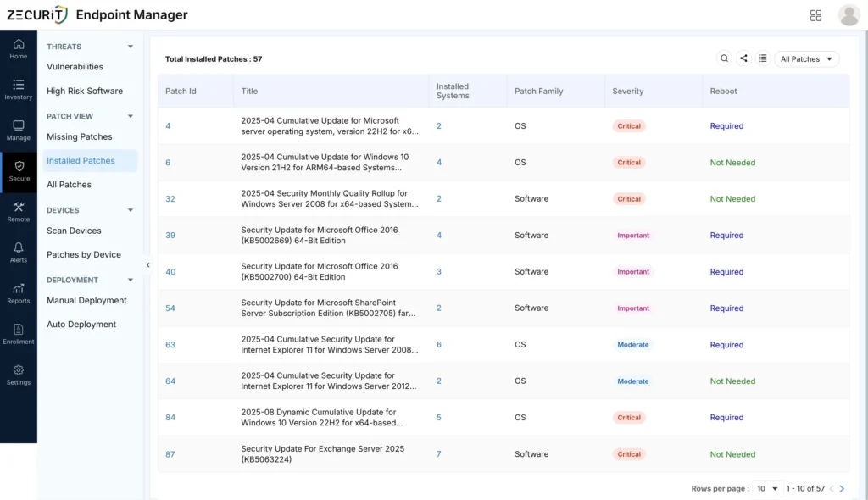The height and width of the screenshot is (500, 868).
Task: Select Installed Patches menu item
Action: 90,160
